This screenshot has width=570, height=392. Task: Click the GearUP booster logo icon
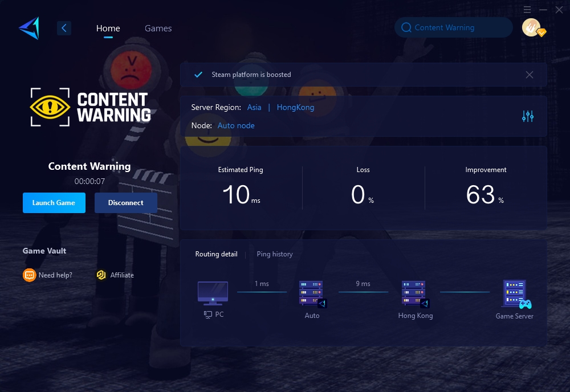click(30, 28)
